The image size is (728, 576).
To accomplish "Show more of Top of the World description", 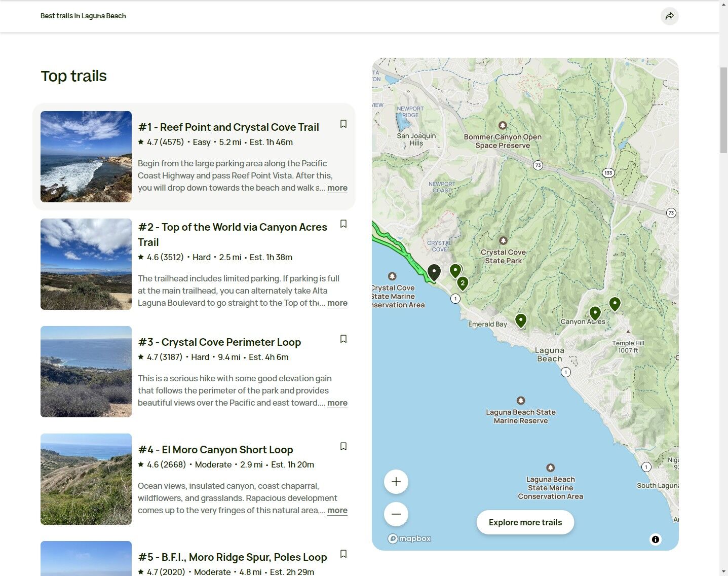I will pyautogui.click(x=337, y=303).
